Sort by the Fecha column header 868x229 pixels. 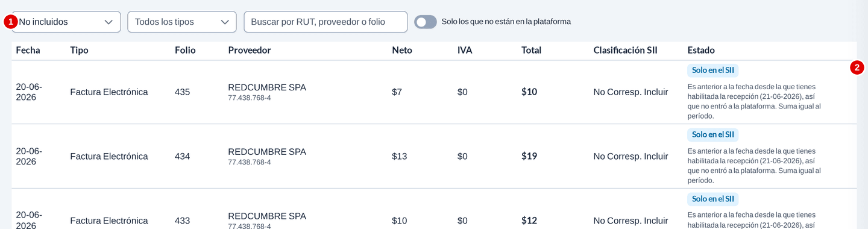(28, 50)
